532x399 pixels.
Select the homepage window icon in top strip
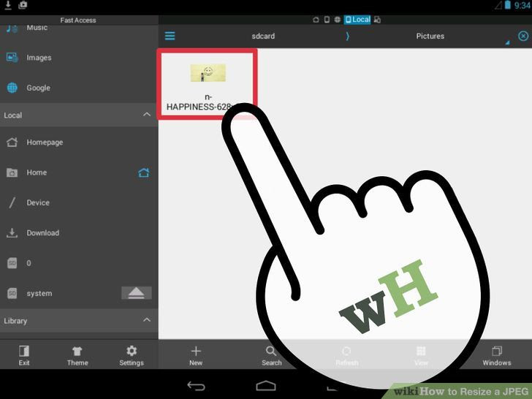click(316, 20)
